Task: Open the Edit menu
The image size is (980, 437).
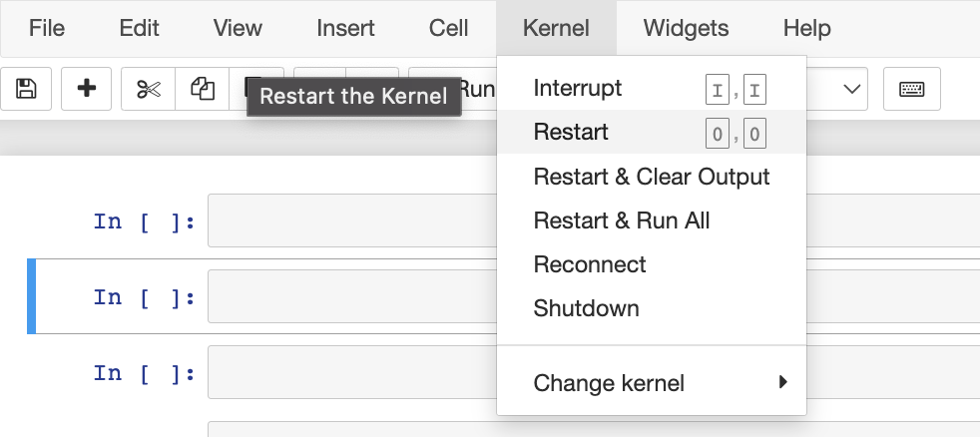Action: pos(140,28)
